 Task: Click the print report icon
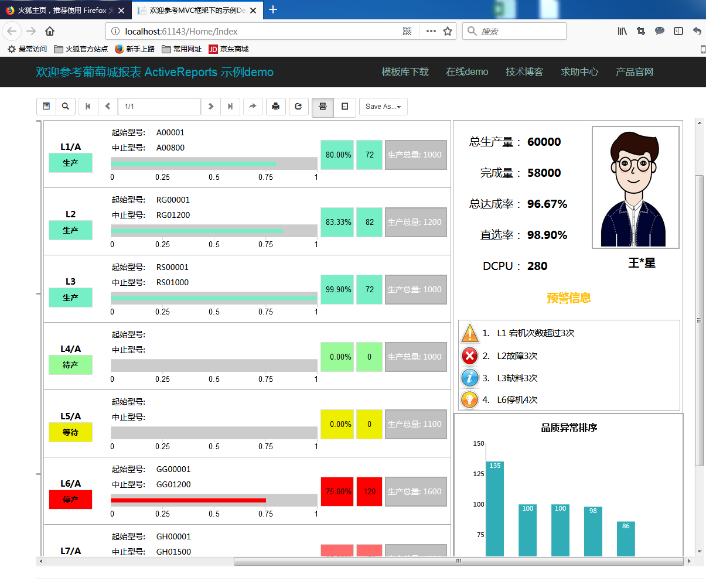pyautogui.click(x=275, y=107)
